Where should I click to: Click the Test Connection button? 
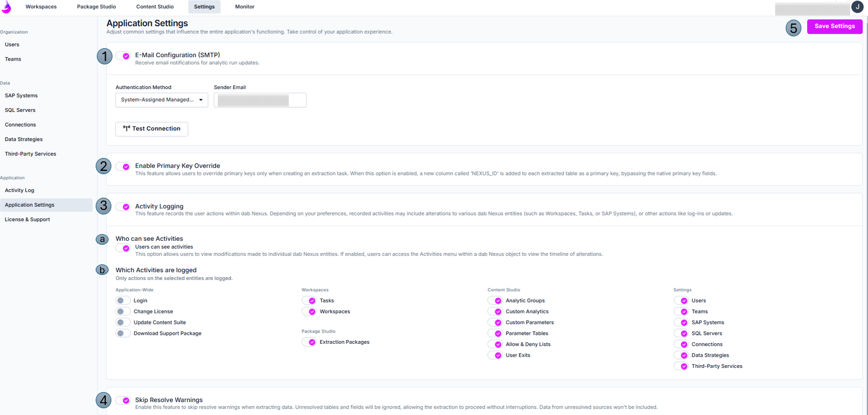(152, 129)
